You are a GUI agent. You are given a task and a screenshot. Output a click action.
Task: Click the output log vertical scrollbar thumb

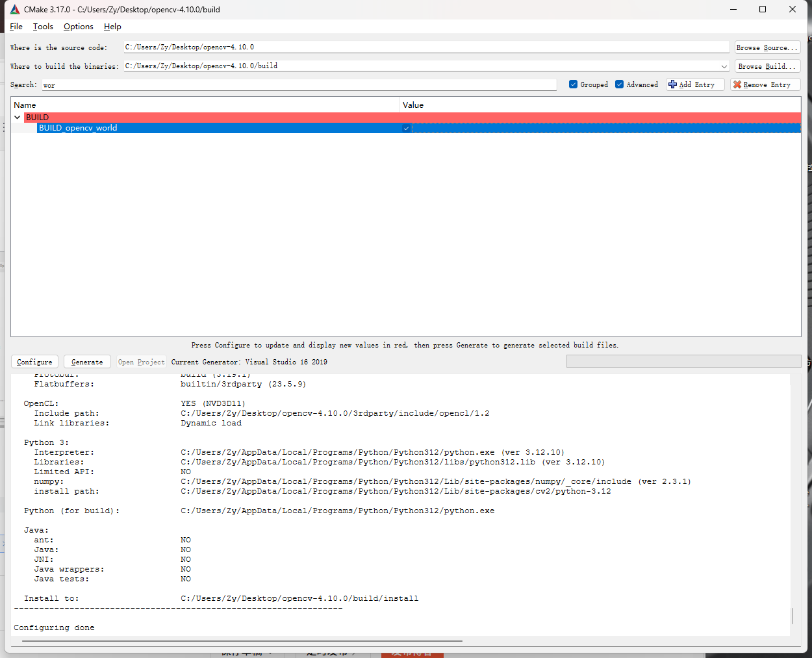point(793,615)
